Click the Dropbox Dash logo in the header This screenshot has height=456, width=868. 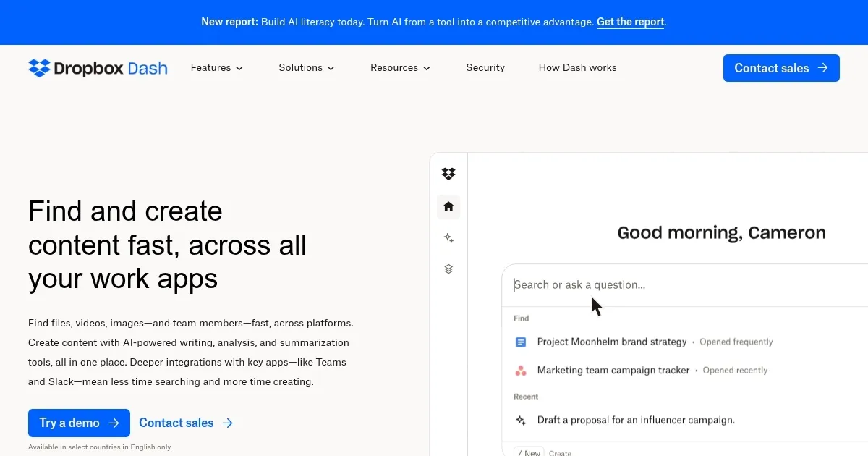coord(98,67)
